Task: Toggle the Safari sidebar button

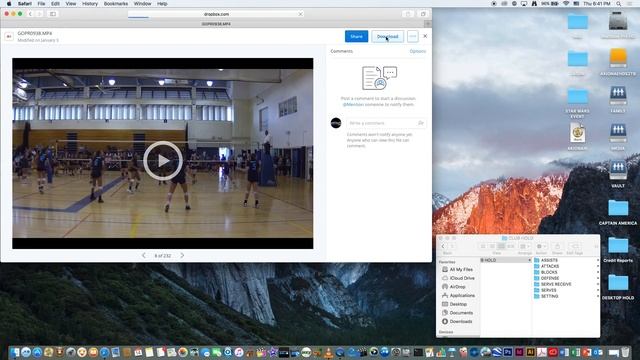Action: [53, 14]
